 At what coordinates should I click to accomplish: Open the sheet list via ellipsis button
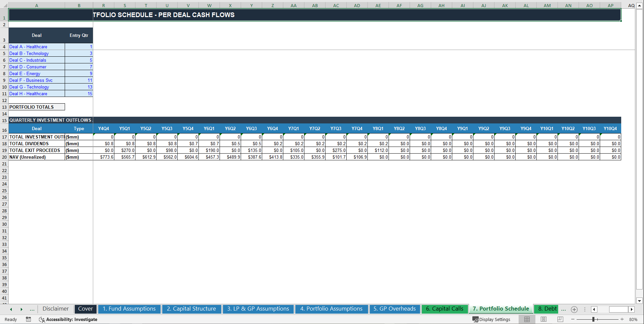coord(32,309)
